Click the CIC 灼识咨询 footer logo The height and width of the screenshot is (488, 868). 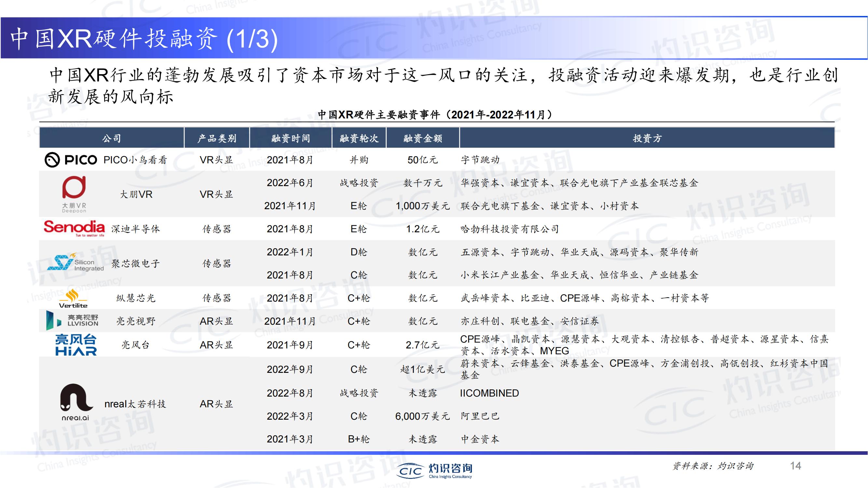tap(435, 470)
